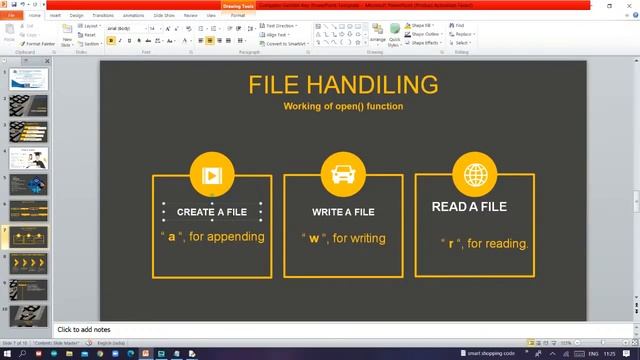Click the Format Painter button

(37, 44)
